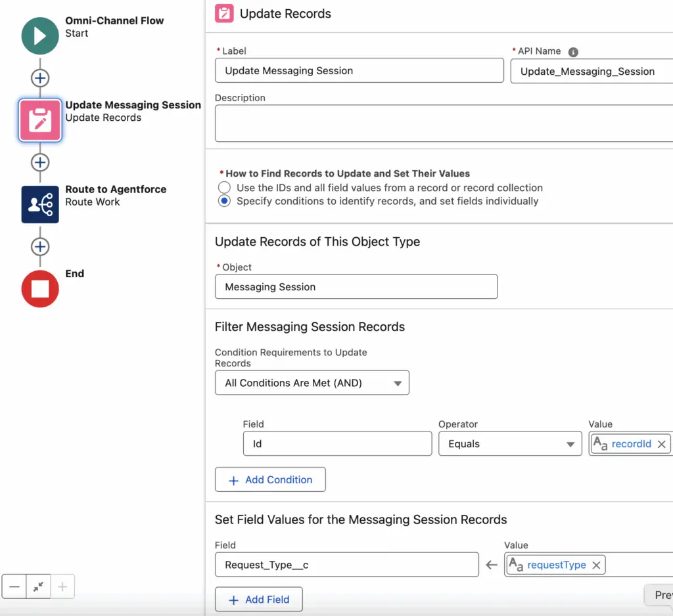Click the recordId value pill
The image size is (673, 616).
pos(631,443)
